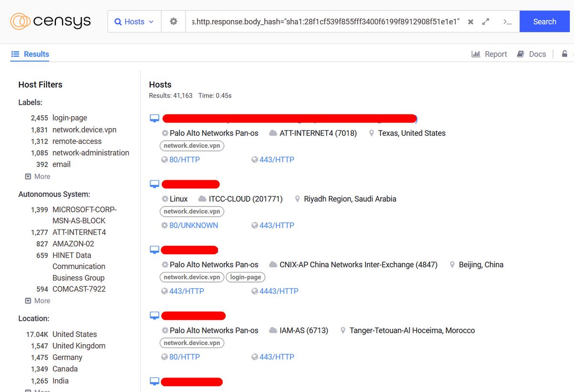This screenshot has height=392, width=574.
Task: Open the query terminal icon
Action: [x=508, y=22]
